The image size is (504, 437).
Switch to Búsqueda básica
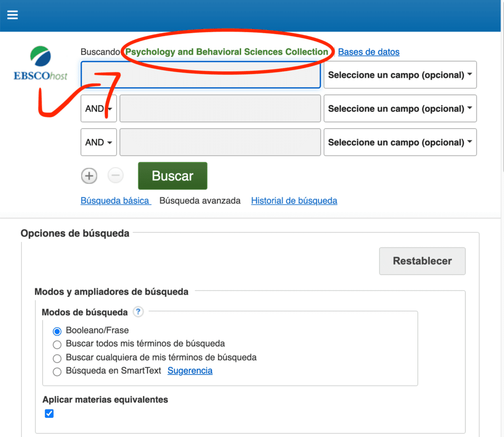(x=115, y=201)
